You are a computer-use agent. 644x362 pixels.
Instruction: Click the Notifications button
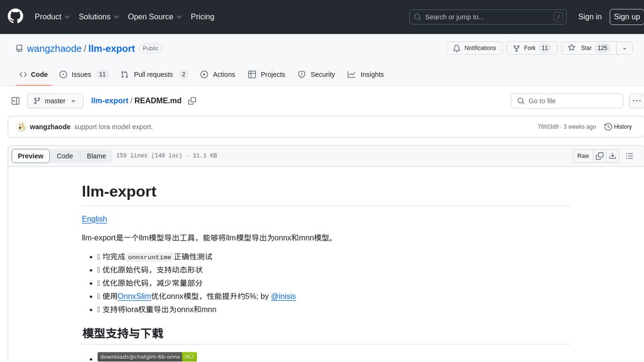474,48
